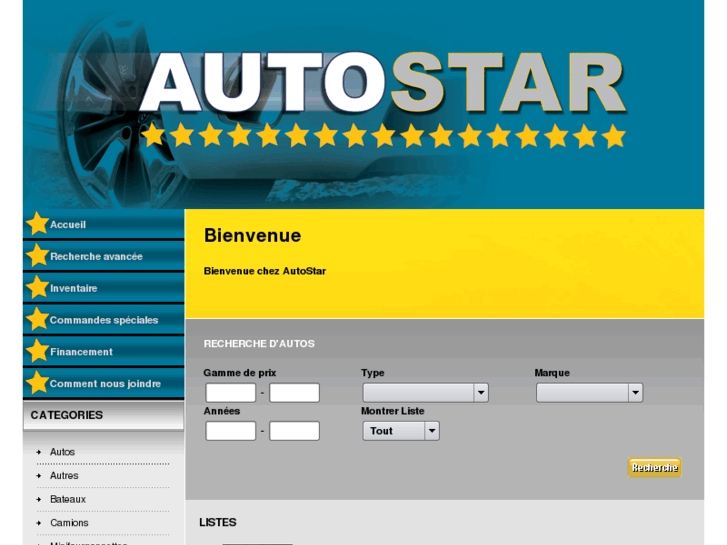Click the star icon beside Accueil
Viewport: 727px width, 545px height.
pyautogui.click(x=38, y=224)
